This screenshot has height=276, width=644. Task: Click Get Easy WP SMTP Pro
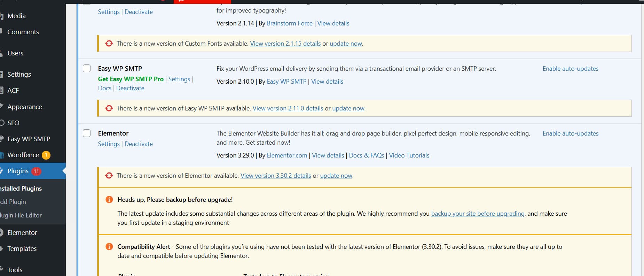coord(131,79)
